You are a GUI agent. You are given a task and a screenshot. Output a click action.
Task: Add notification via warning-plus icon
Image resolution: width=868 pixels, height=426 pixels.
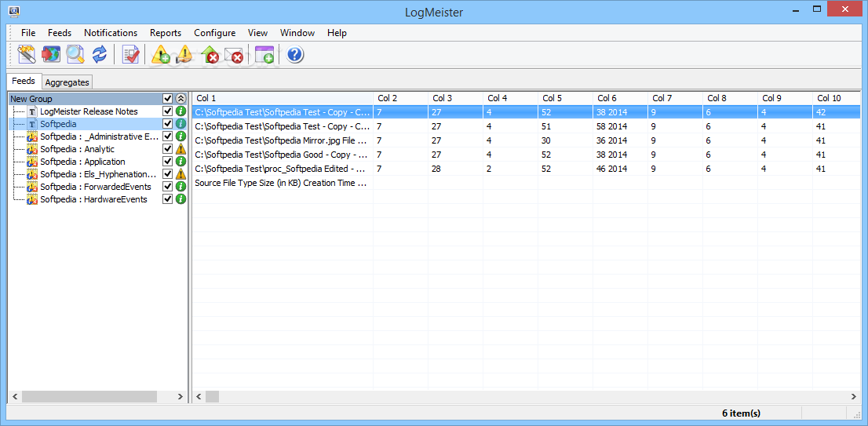click(x=161, y=54)
